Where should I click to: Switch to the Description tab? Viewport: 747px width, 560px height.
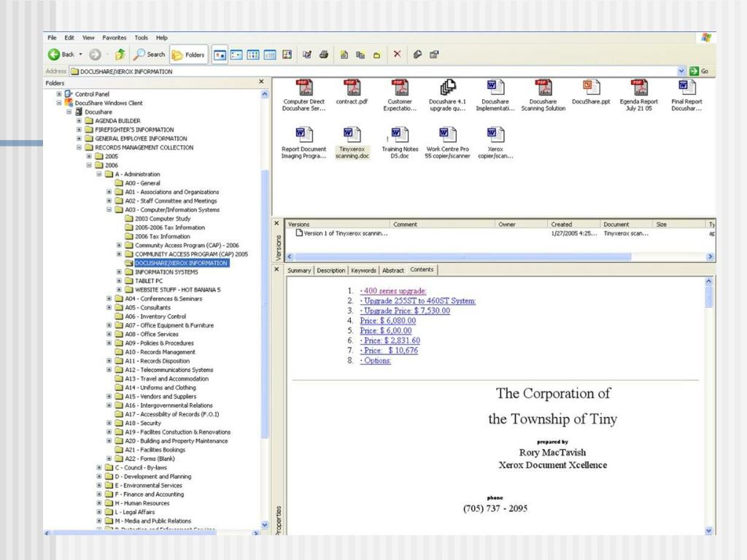[330, 271]
